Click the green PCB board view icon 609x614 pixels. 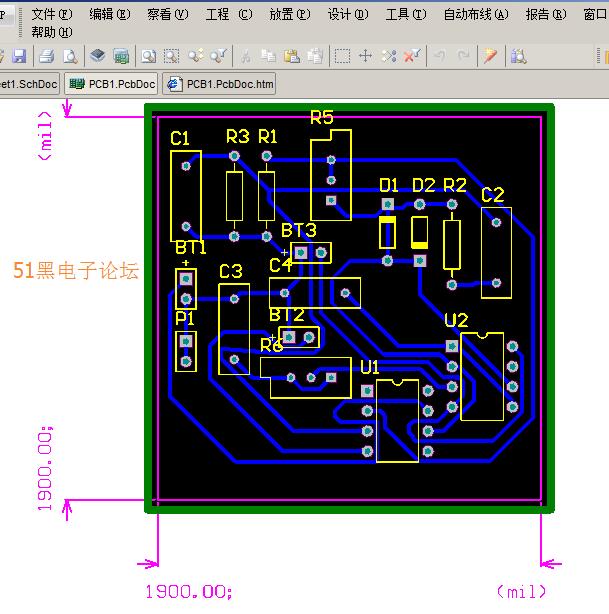tap(121, 56)
